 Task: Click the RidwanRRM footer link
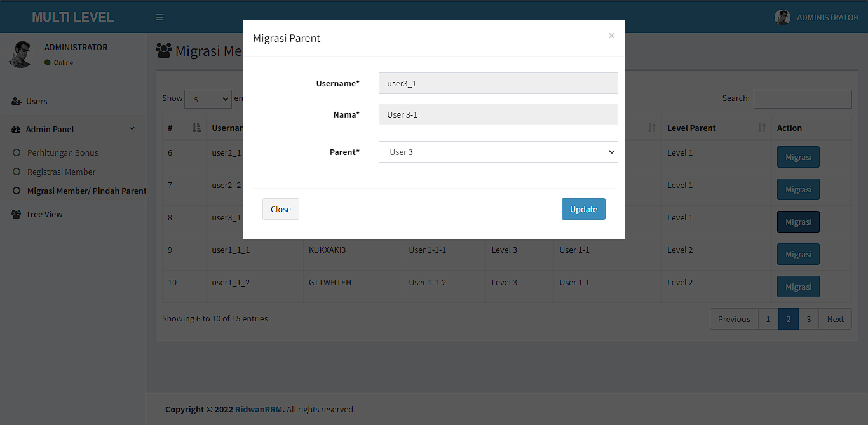pyautogui.click(x=259, y=409)
